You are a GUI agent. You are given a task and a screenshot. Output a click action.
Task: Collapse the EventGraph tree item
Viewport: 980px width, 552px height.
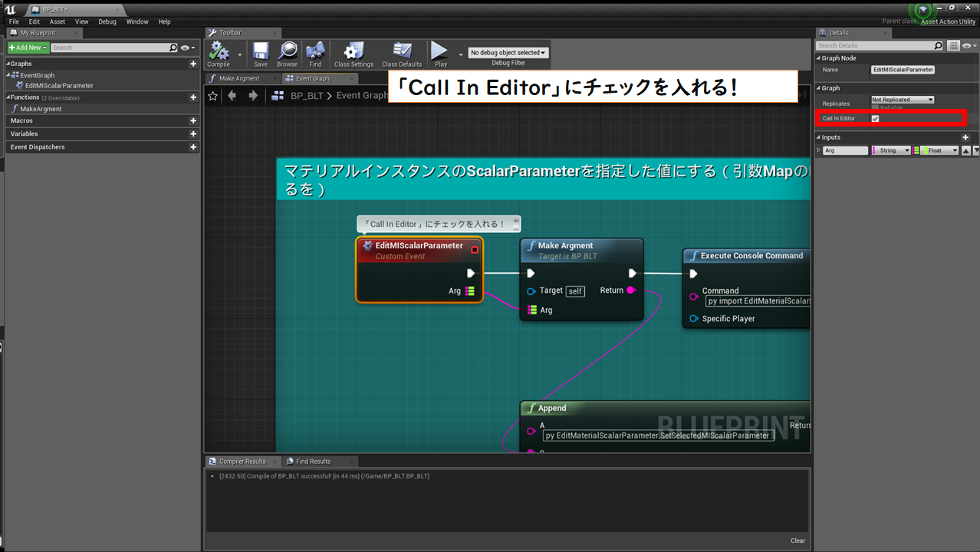tap(8, 76)
